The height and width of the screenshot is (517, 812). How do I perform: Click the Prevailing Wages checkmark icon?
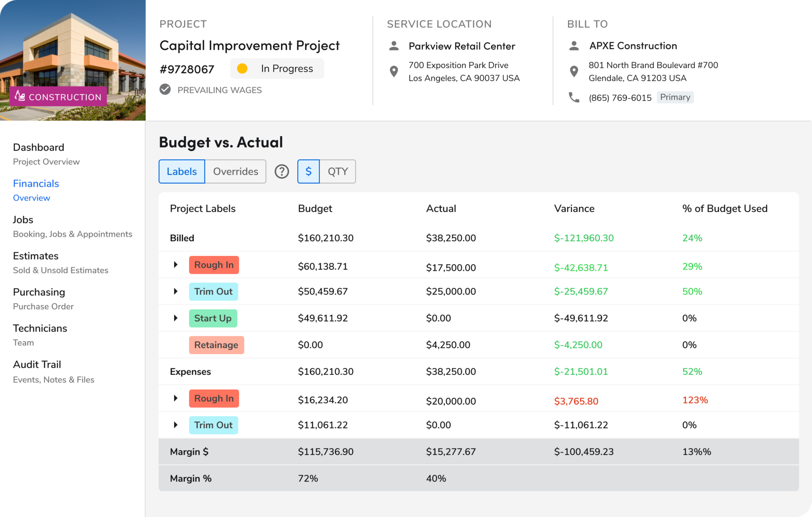pyautogui.click(x=164, y=89)
